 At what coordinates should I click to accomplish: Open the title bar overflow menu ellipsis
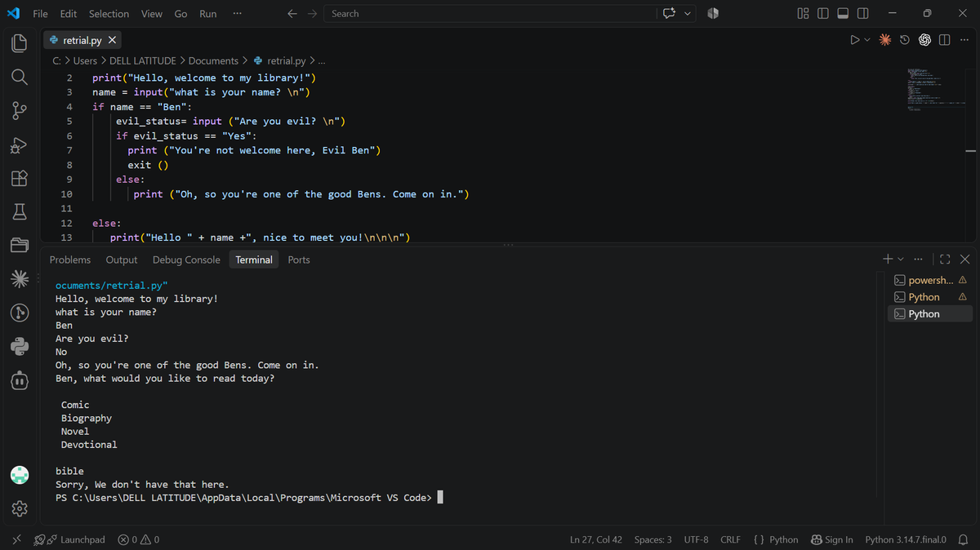click(x=237, y=14)
